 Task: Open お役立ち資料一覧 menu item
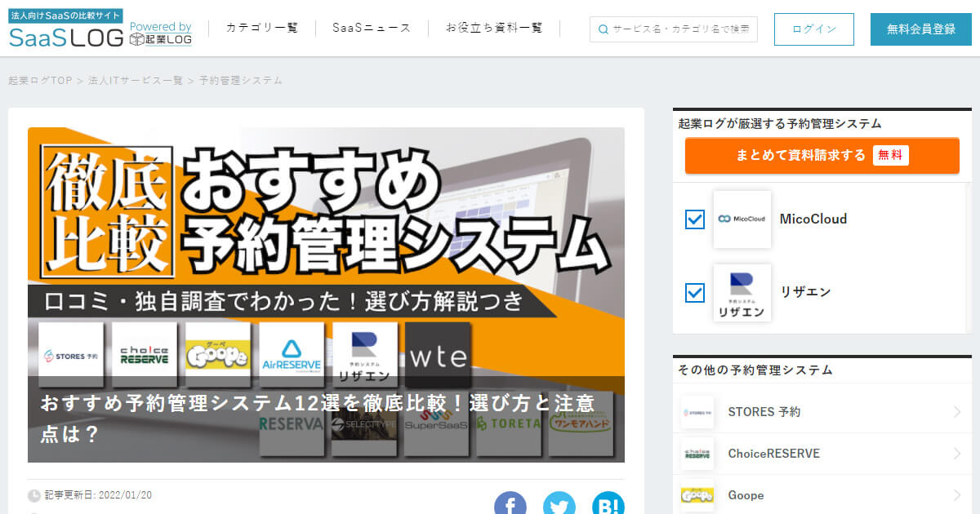click(x=494, y=28)
